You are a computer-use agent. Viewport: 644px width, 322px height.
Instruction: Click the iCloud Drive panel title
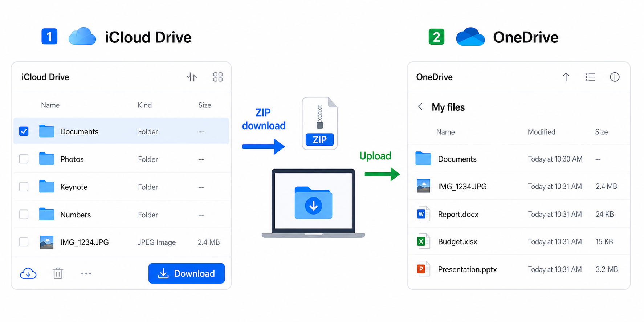[x=45, y=77]
